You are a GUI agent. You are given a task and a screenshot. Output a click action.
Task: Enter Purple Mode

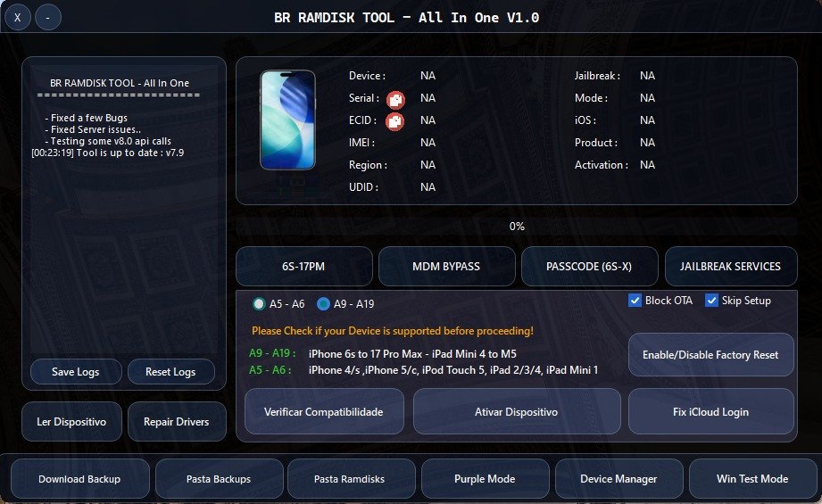point(485,479)
